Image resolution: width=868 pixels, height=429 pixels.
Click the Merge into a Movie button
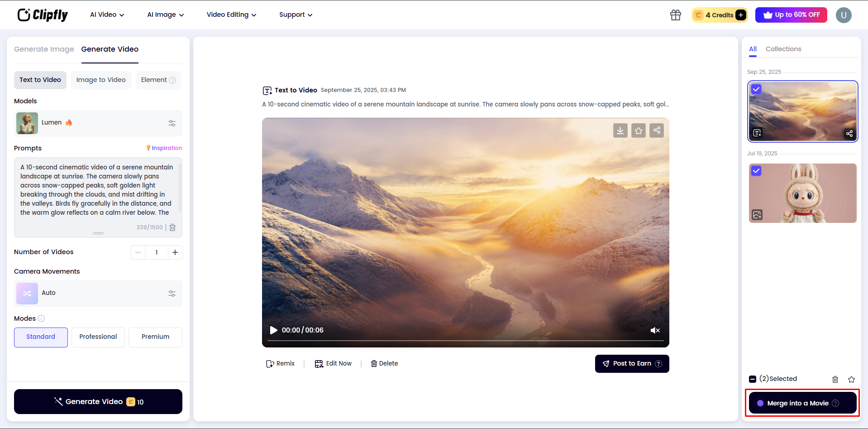(801, 403)
